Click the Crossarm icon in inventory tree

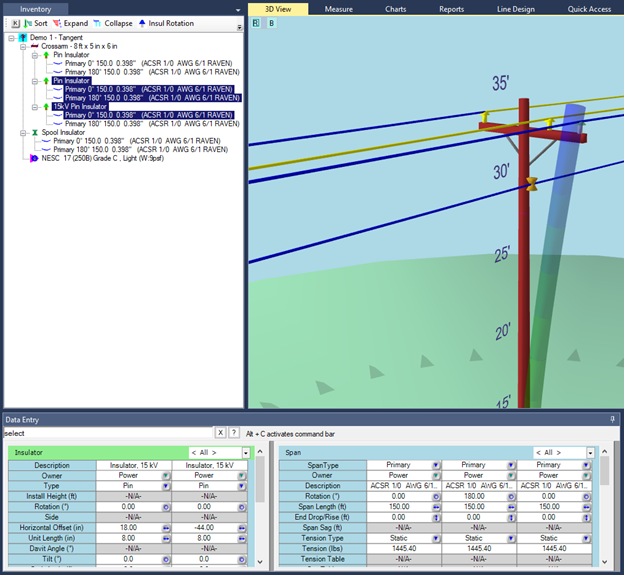coord(35,46)
